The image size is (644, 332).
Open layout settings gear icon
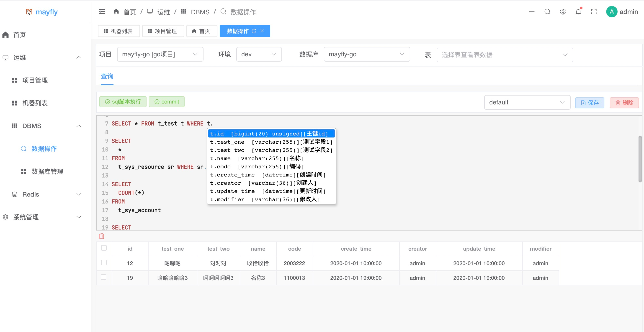(563, 12)
